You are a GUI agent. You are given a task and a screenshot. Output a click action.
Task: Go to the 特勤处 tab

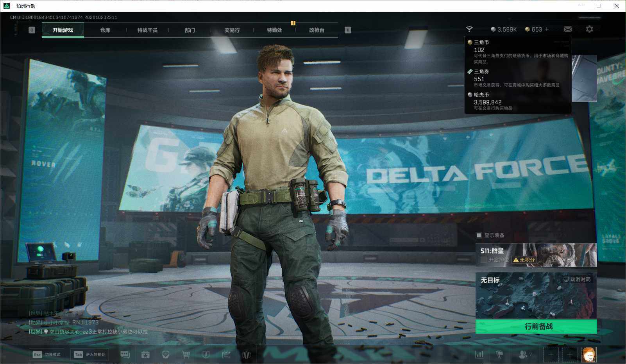[x=274, y=30]
